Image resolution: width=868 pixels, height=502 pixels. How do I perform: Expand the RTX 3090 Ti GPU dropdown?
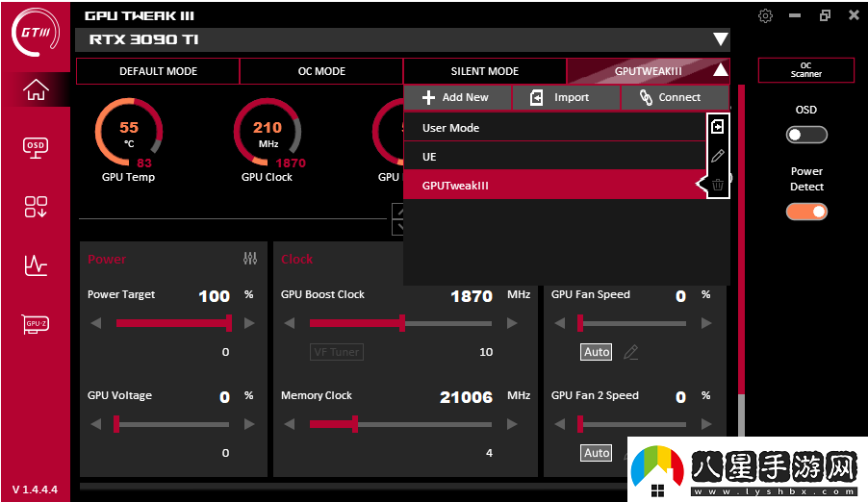coord(720,39)
